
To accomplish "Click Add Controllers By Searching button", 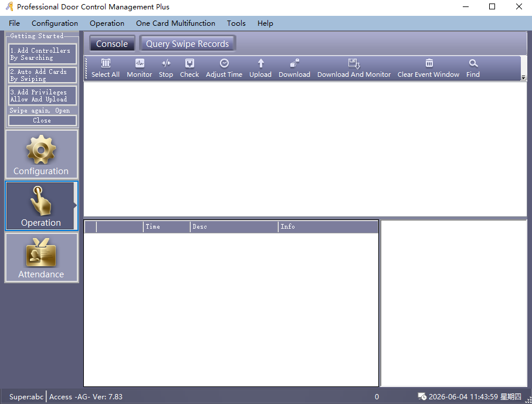I will [x=42, y=54].
